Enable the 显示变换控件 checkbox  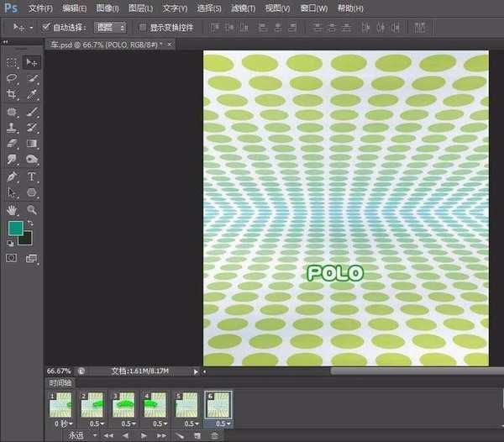pyautogui.click(x=142, y=27)
